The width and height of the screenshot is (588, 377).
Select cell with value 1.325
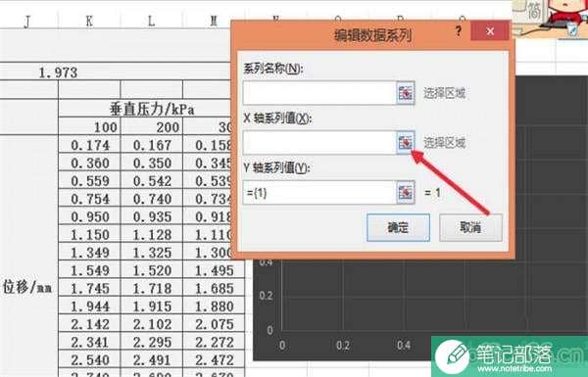pos(152,253)
